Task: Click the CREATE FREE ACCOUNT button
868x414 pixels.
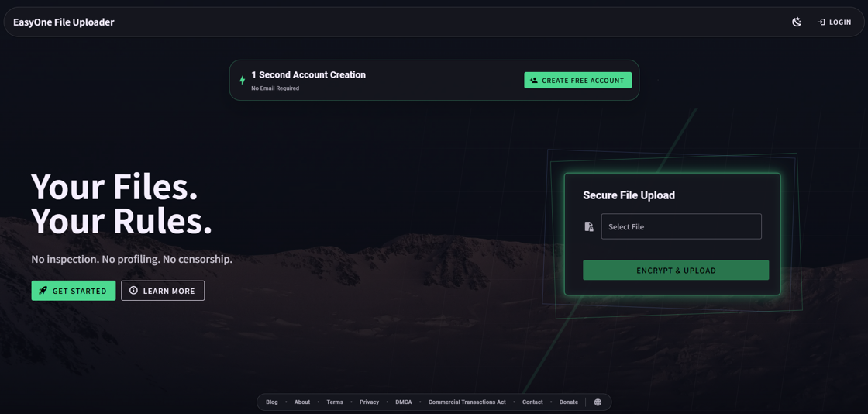Action: point(578,81)
